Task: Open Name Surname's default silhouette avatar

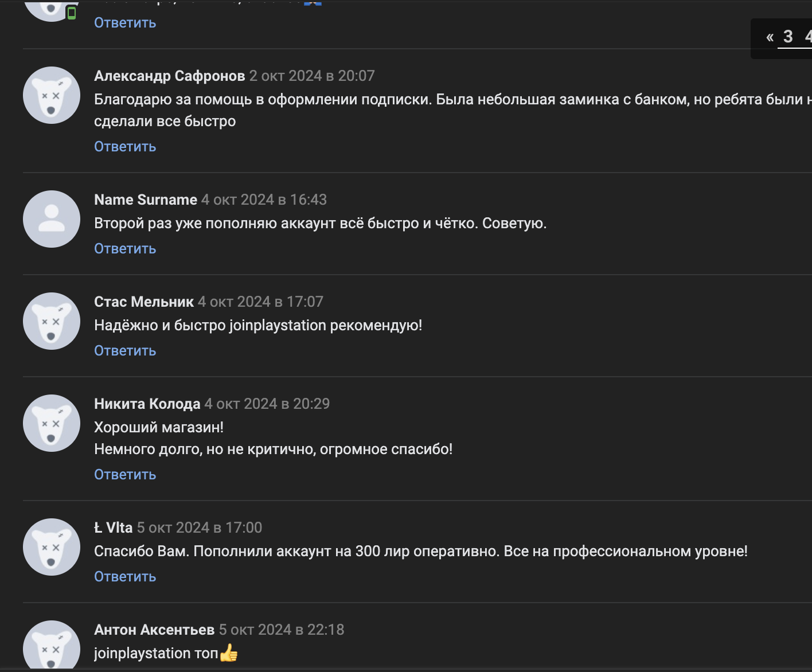Action: (52, 219)
